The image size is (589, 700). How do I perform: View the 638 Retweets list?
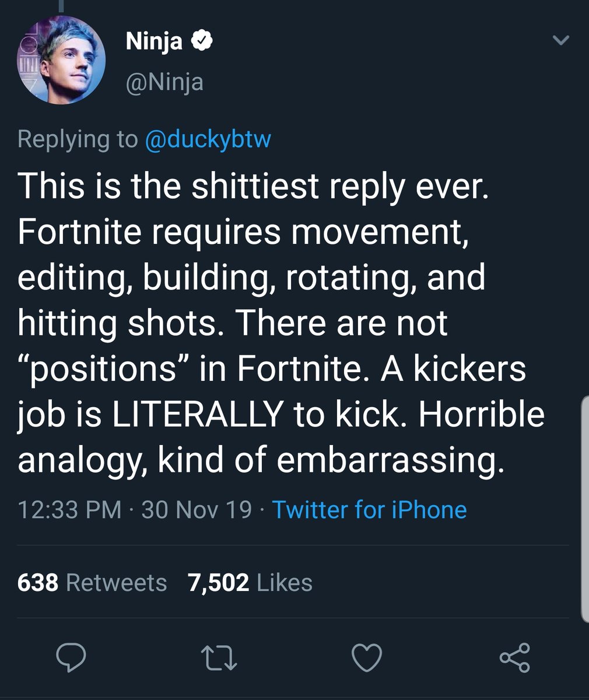coord(92,582)
